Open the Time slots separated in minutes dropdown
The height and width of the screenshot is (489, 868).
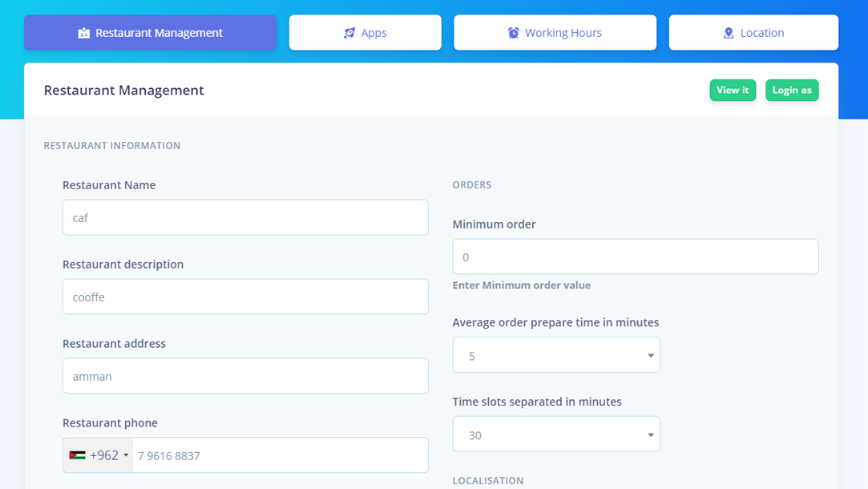tap(555, 434)
